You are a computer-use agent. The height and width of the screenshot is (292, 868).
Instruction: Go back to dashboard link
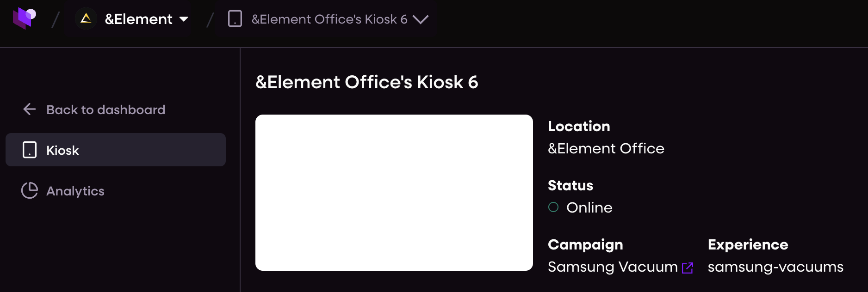click(x=105, y=109)
